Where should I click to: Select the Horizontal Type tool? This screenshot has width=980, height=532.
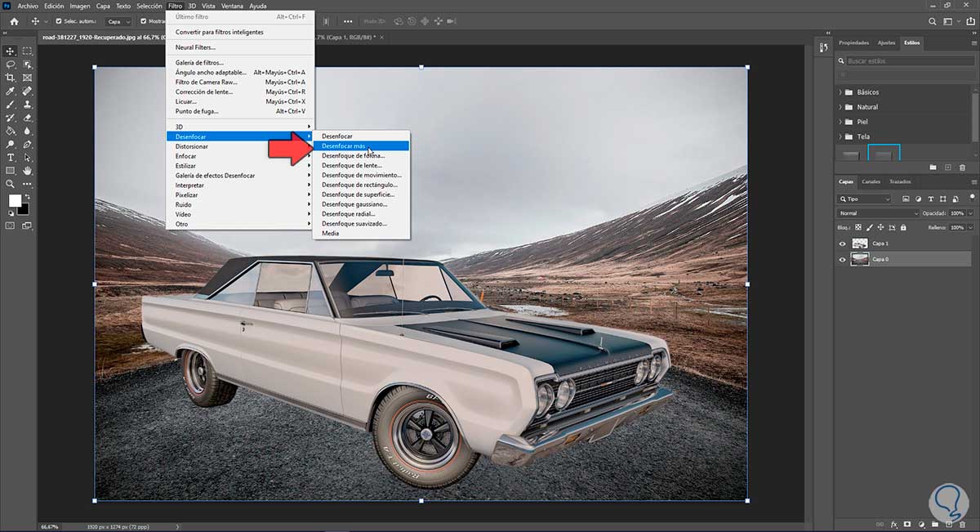[x=11, y=157]
